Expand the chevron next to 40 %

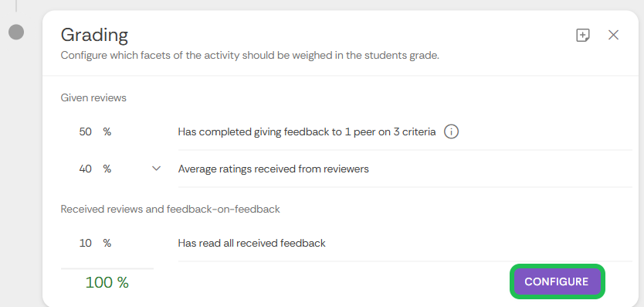[x=156, y=169]
